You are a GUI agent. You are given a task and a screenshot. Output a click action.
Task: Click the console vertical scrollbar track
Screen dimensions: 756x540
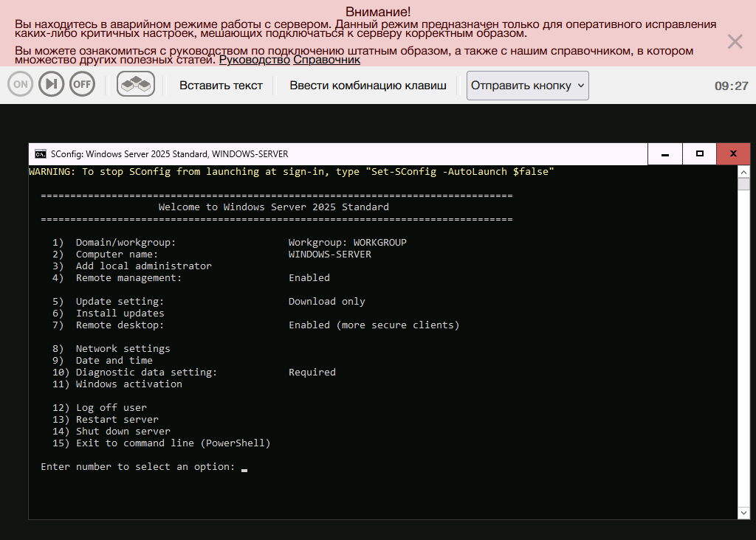tap(743, 339)
